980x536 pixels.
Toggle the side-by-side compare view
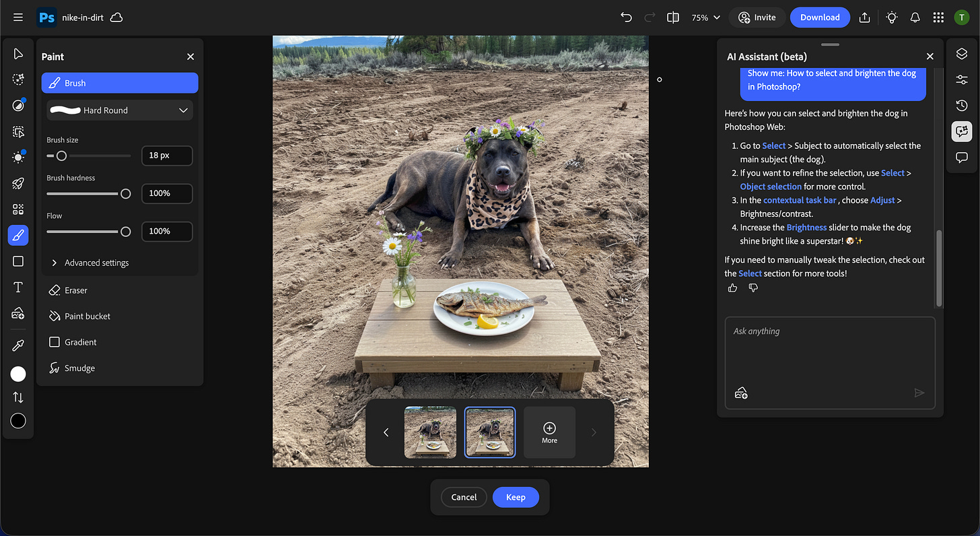(672, 17)
